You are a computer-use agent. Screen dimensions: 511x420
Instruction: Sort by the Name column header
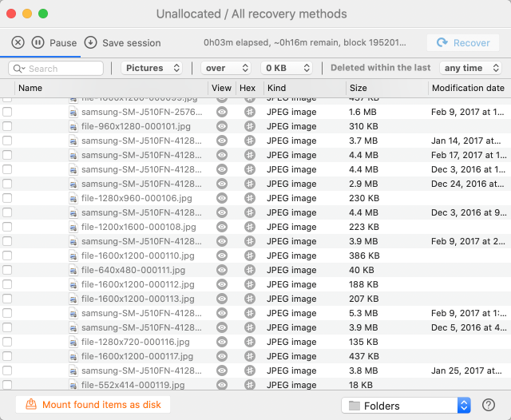[111, 88]
